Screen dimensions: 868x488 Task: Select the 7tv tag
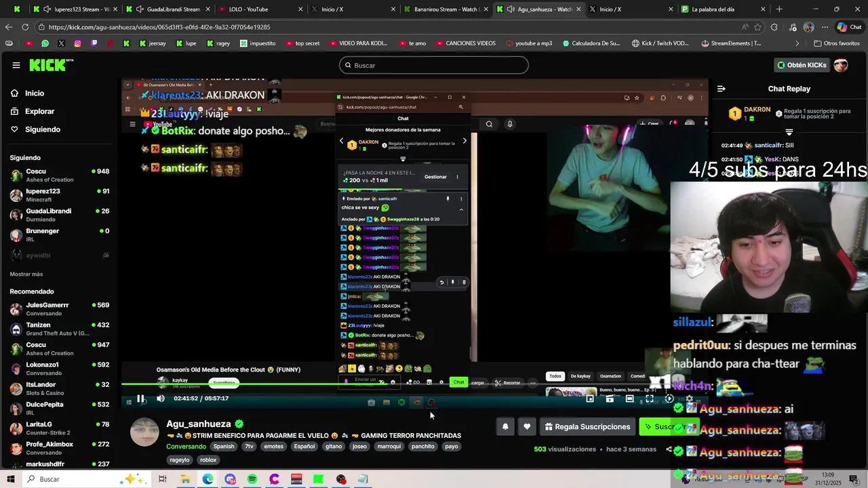[249, 447]
